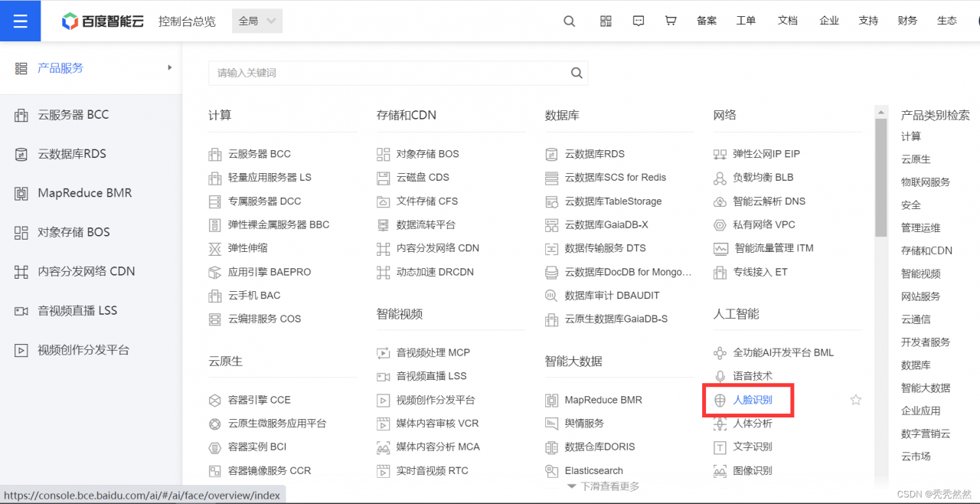980x504 pixels.
Task: Open the 全局 region dropdown
Action: tap(256, 21)
